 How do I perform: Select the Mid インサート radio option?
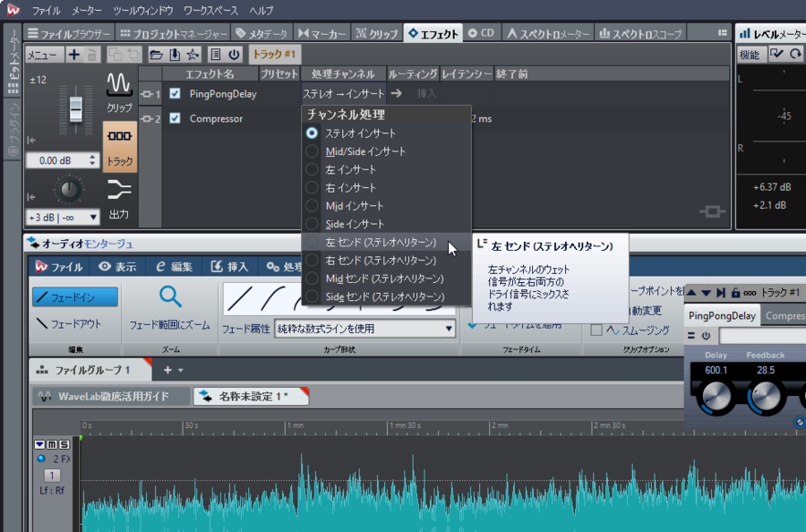(312, 206)
